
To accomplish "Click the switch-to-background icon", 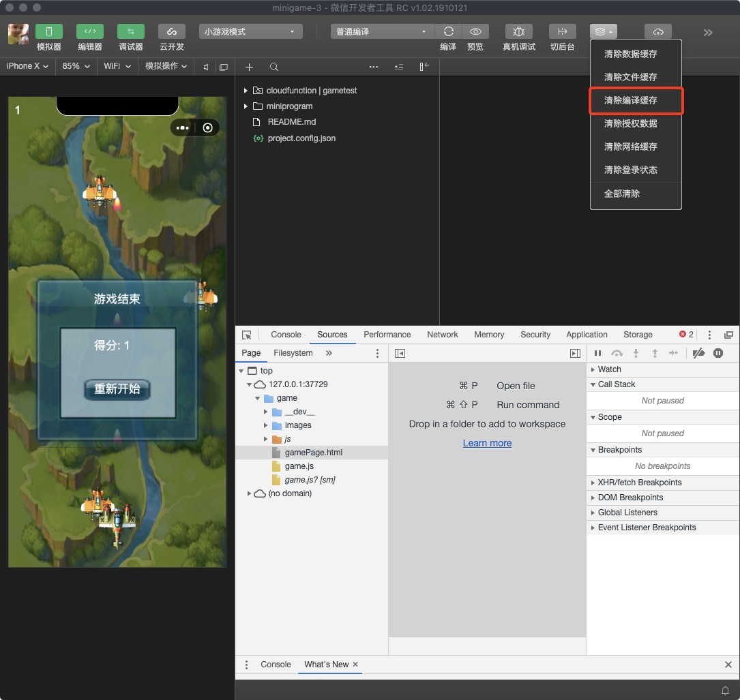I will (x=563, y=31).
